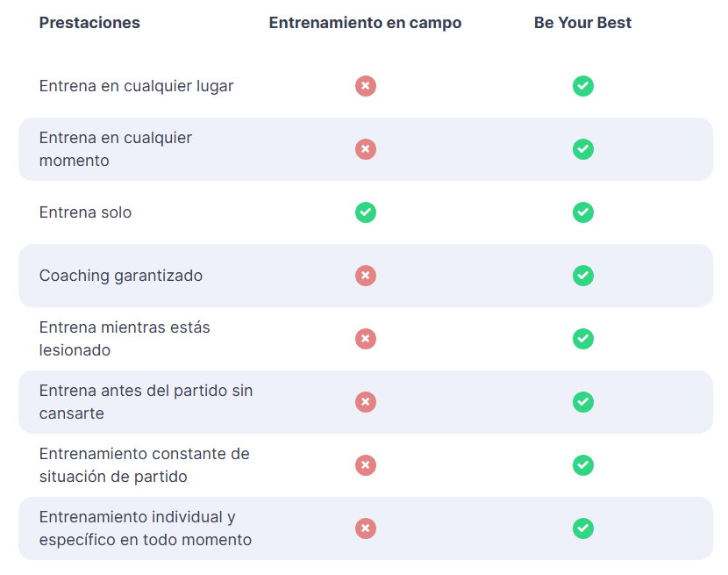The height and width of the screenshot is (575, 728).
Task: Click green check for Coaching garantizado
Action: (582, 276)
